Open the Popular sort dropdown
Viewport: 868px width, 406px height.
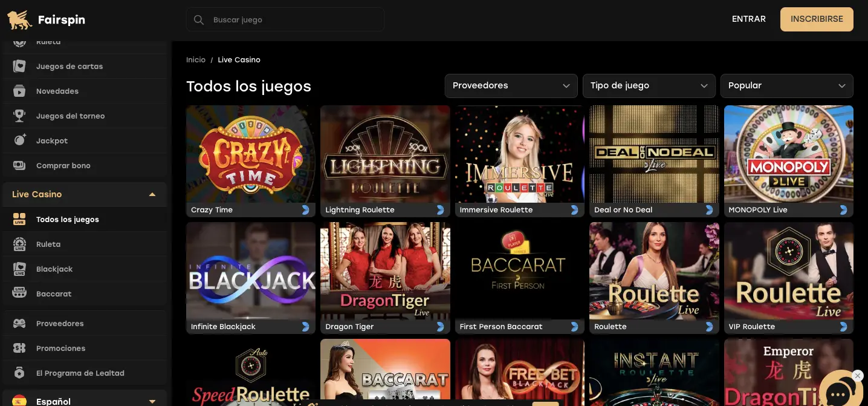click(x=787, y=86)
